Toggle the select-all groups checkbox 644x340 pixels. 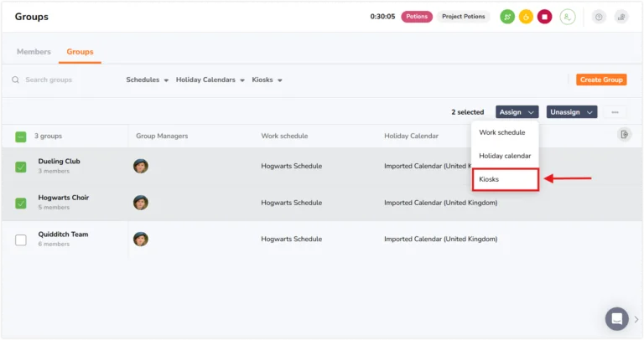20,137
